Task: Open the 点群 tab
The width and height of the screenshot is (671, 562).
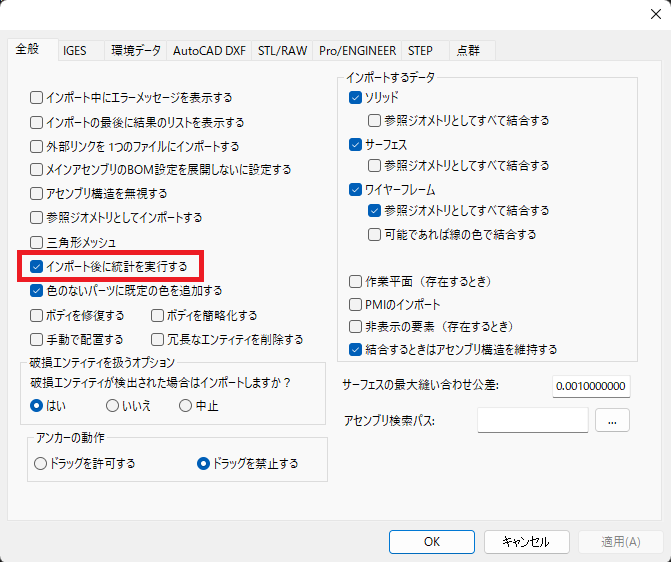Action: pyautogui.click(x=466, y=49)
